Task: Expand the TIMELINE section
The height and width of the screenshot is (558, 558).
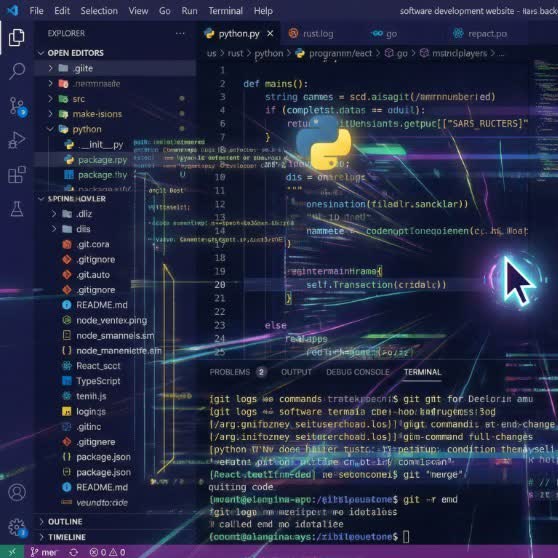Action: [x=41, y=537]
